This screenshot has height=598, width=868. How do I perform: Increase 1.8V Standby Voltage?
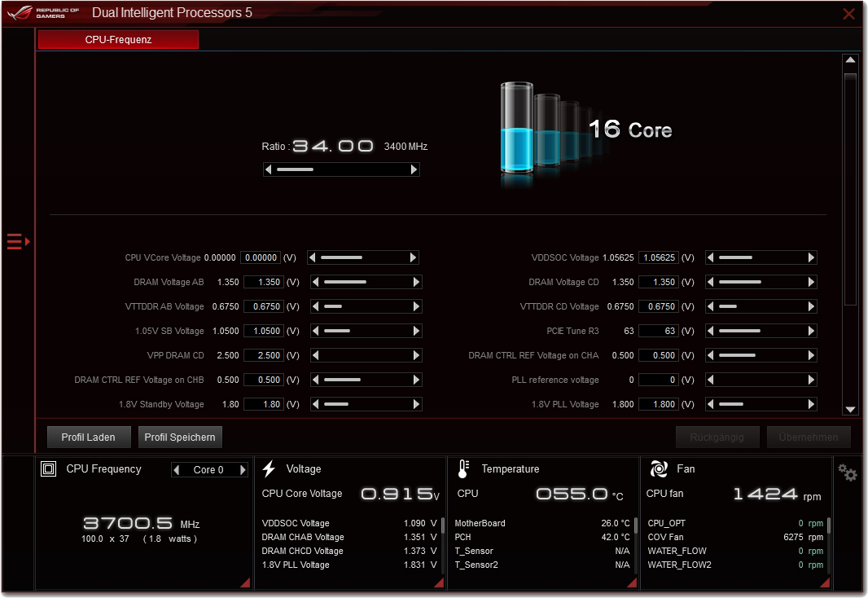coord(416,403)
